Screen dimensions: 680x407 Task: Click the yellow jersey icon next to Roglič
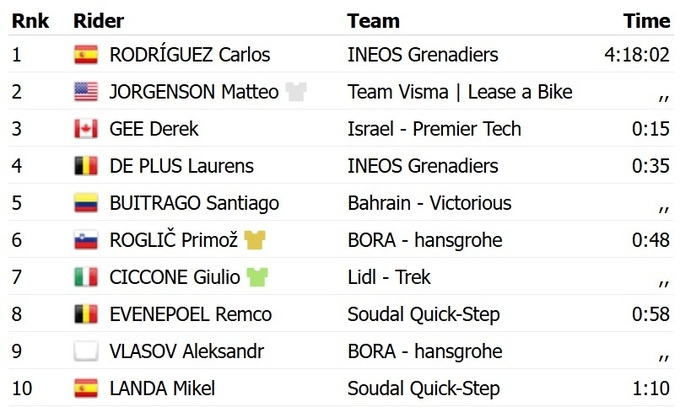[255, 240]
